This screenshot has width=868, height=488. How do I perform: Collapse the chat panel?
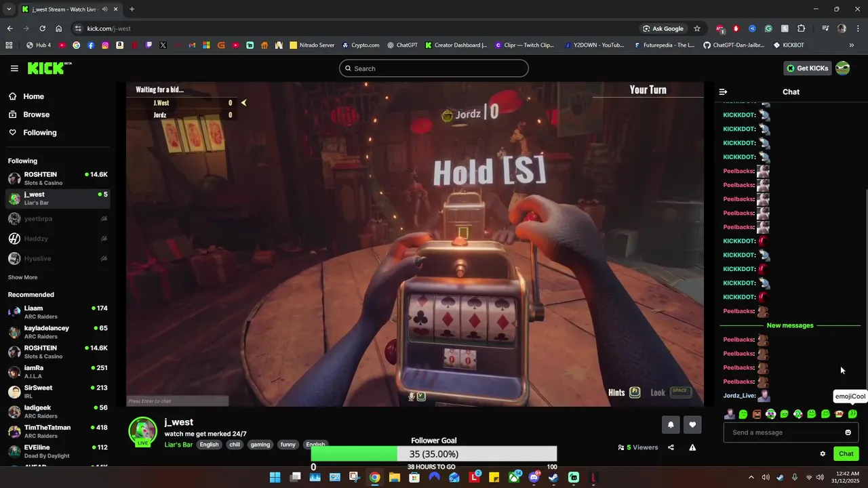pos(723,91)
